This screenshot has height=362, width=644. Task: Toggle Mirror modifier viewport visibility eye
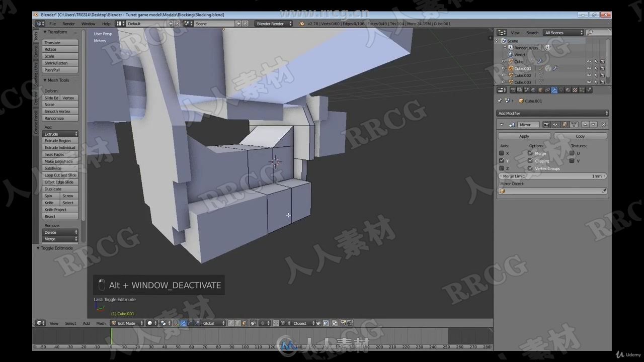coord(555,125)
